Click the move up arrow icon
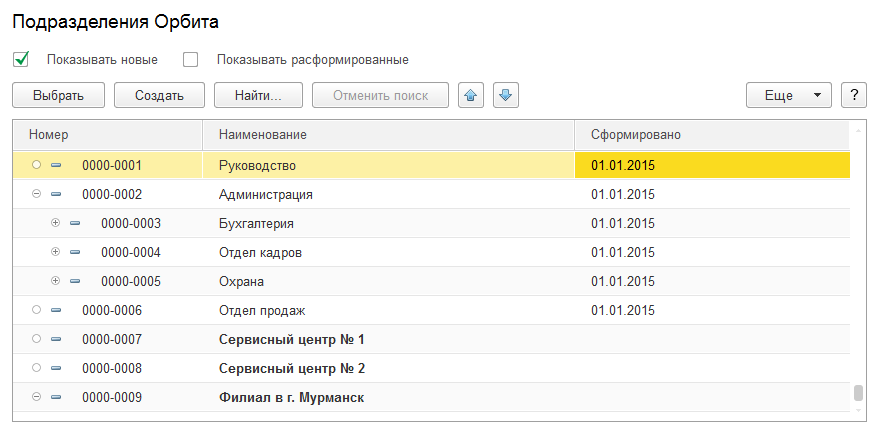 pyautogui.click(x=471, y=95)
